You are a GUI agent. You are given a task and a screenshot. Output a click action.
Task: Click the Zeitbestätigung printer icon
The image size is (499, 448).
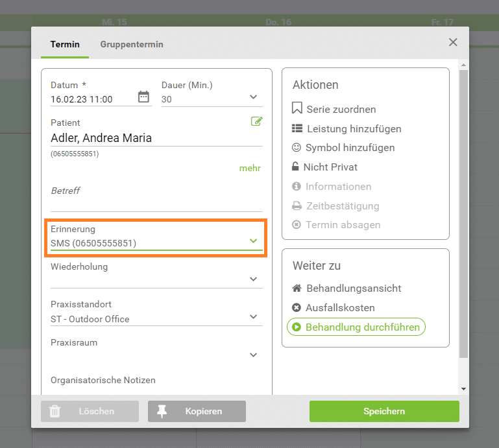(297, 206)
